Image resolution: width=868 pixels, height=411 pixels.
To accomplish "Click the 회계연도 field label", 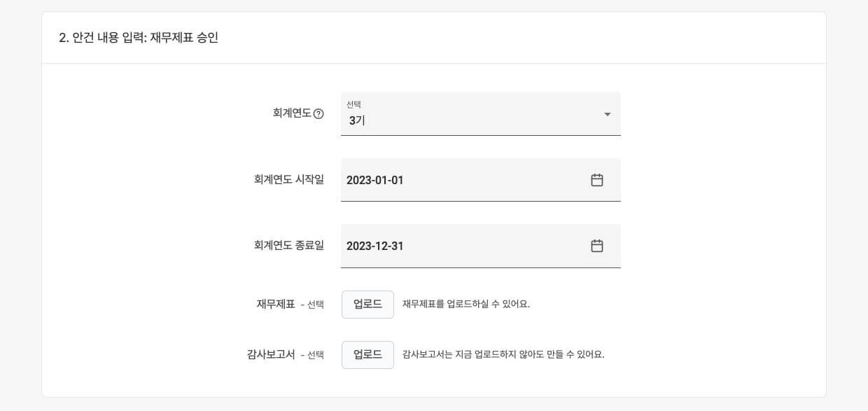I will [292, 113].
